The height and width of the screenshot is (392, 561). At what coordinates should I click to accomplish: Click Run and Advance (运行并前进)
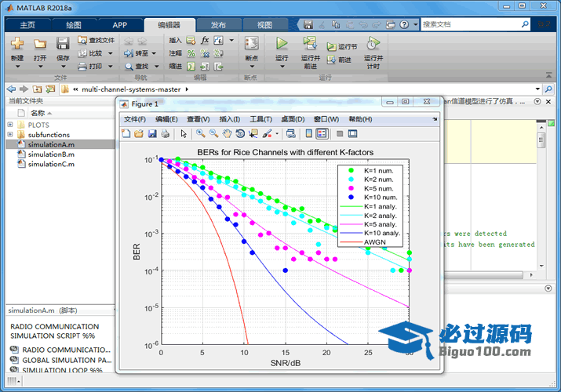pyautogui.click(x=310, y=53)
